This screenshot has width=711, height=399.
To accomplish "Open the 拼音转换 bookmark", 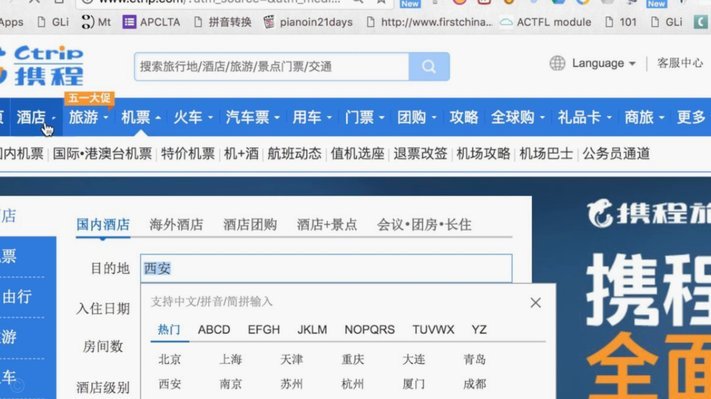I will point(223,22).
